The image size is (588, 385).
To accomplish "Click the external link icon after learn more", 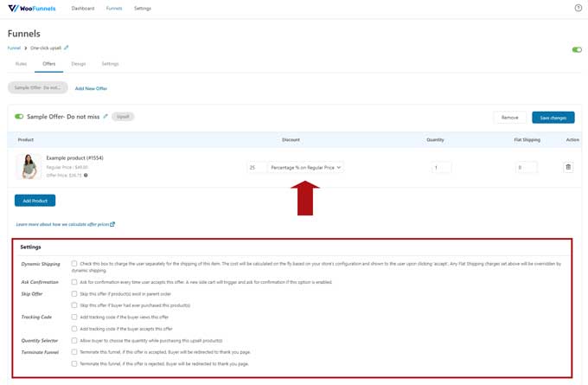I will (x=112, y=224).
